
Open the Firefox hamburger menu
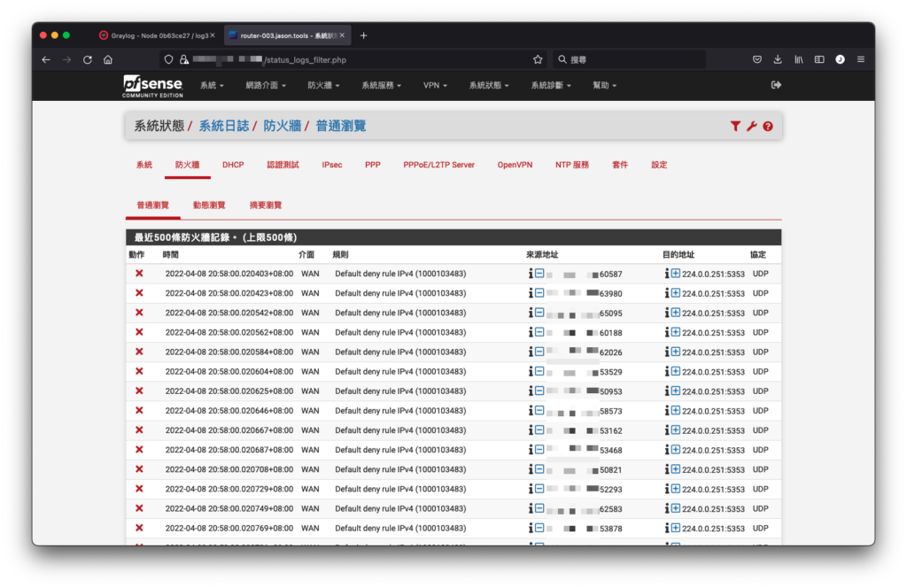861,59
